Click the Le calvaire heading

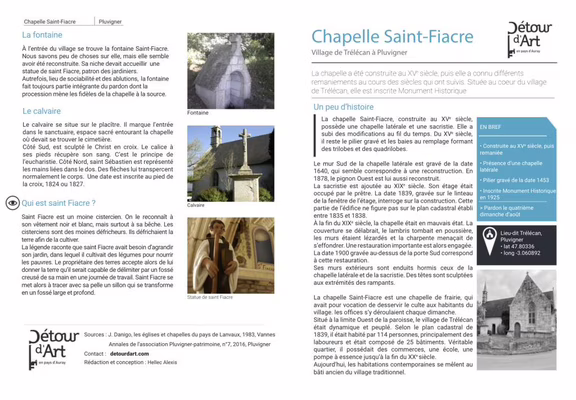42,111
